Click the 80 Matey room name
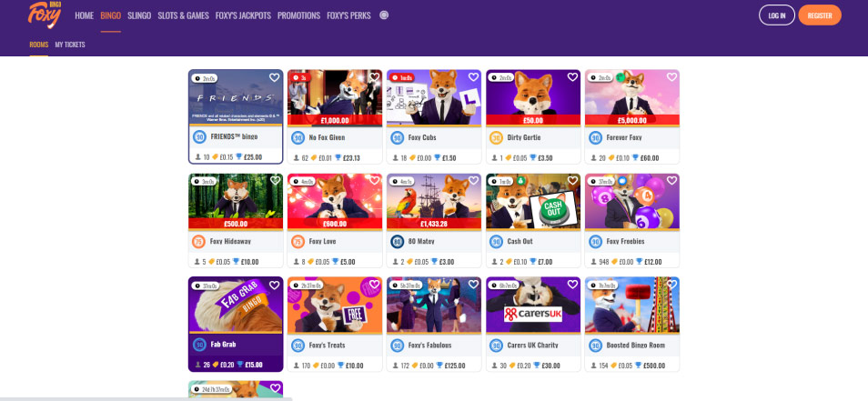 point(421,241)
